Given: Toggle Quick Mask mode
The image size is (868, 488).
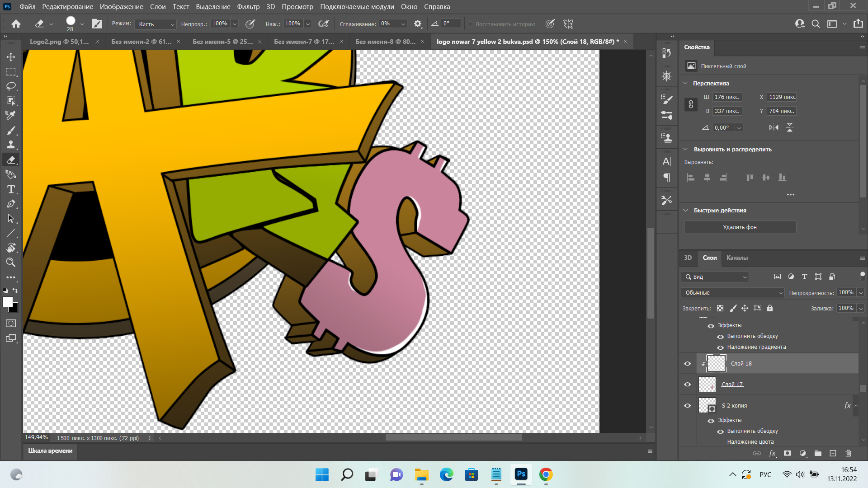Looking at the screenshot, I should [x=11, y=324].
